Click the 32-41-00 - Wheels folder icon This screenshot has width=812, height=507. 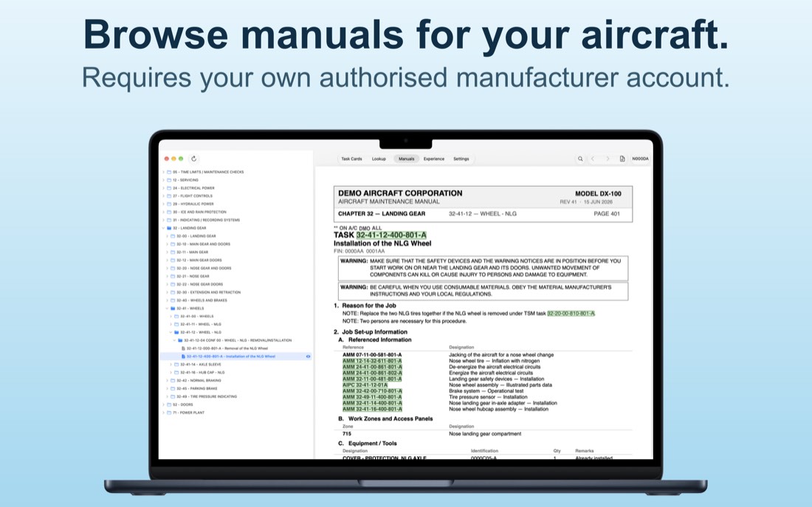tap(176, 317)
